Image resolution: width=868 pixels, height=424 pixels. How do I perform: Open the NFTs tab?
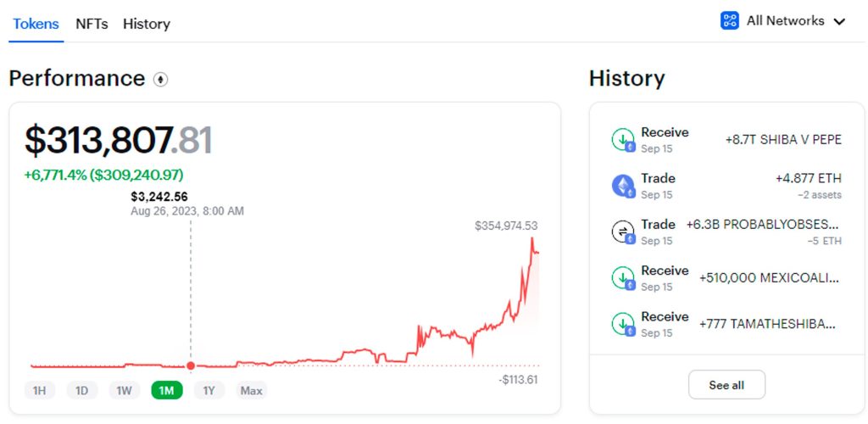pyautogui.click(x=92, y=24)
